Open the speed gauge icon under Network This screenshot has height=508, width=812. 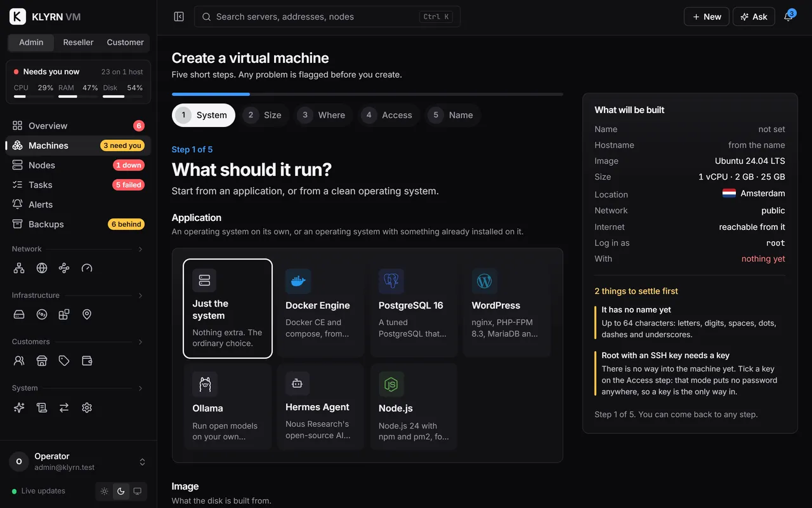(x=87, y=268)
